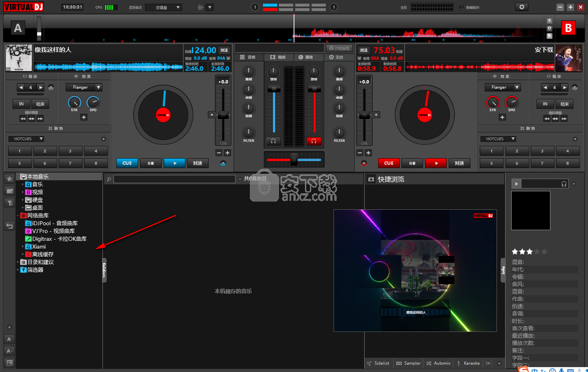Click the 'S' button beside the overview waveform
The image size is (588, 372).
[549, 20]
